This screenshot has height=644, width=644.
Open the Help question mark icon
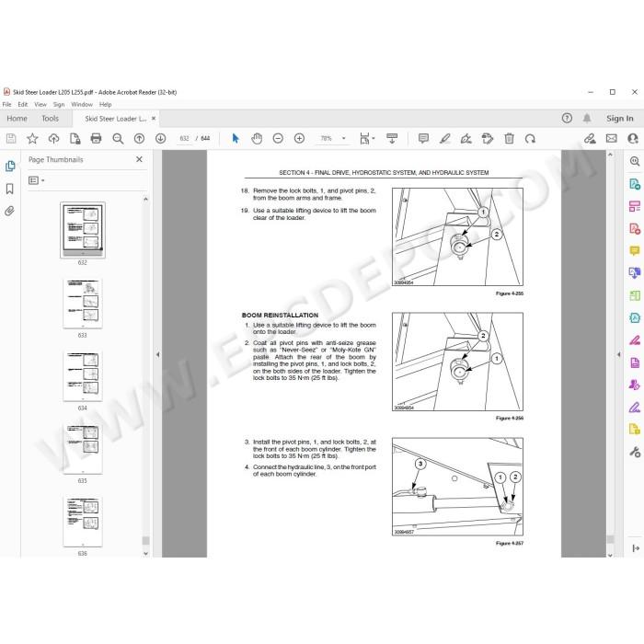[x=567, y=119]
